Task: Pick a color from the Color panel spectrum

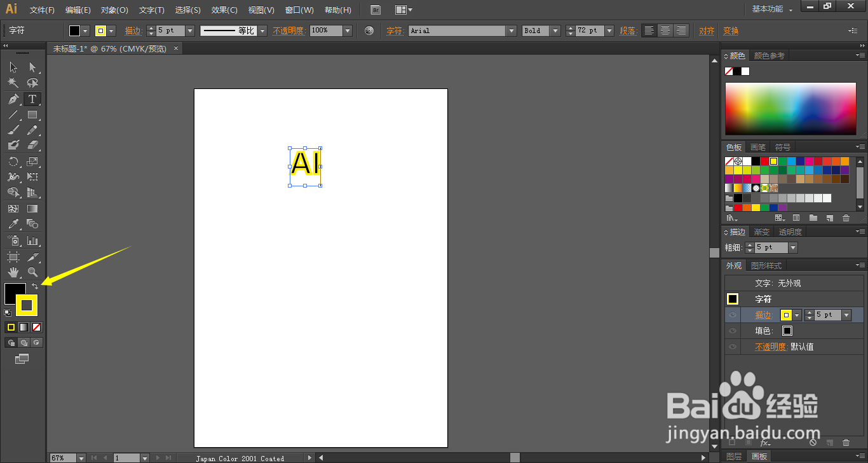Action: [790, 109]
